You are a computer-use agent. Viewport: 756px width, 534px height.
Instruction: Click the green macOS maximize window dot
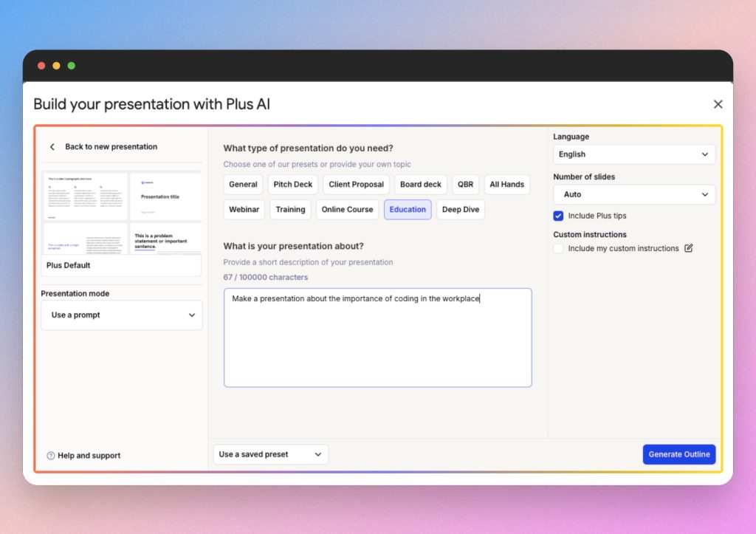pyautogui.click(x=72, y=66)
